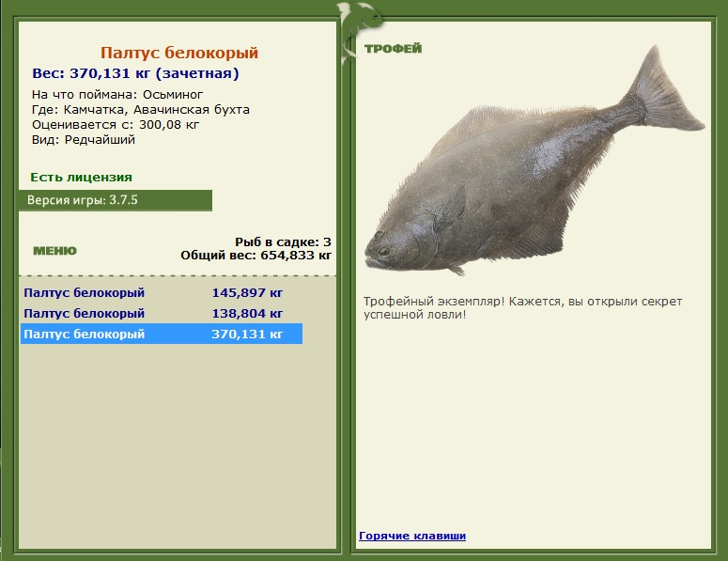Viewport: 728px width, 561px height.
Task: Click the Где: Камчатка, Авачинская бухта line
Action: 141,110
